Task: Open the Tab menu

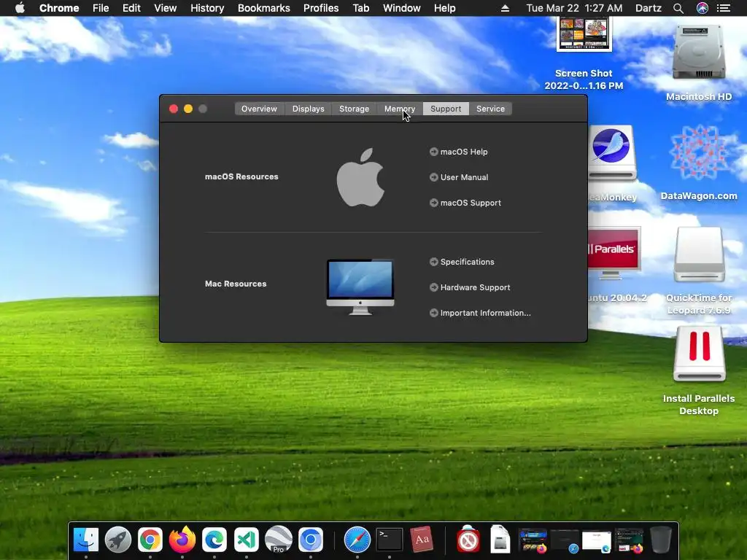Action: click(x=360, y=8)
